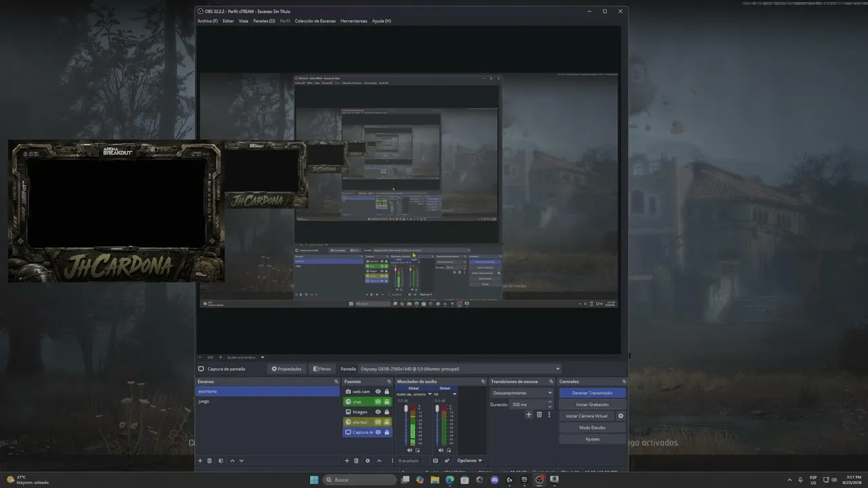868x488 pixels.
Task: Unlock the alertas source
Action: click(x=387, y=422)
